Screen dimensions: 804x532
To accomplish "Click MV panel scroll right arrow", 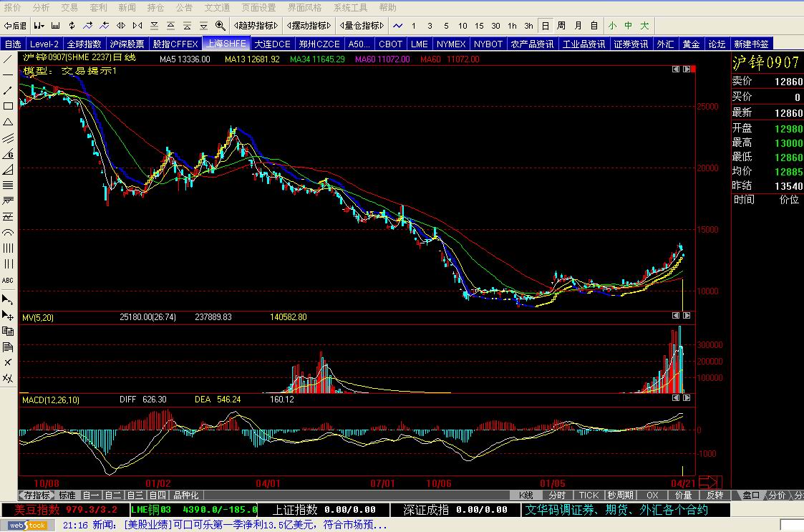I will pyautogui.click(x=687, y=316).
